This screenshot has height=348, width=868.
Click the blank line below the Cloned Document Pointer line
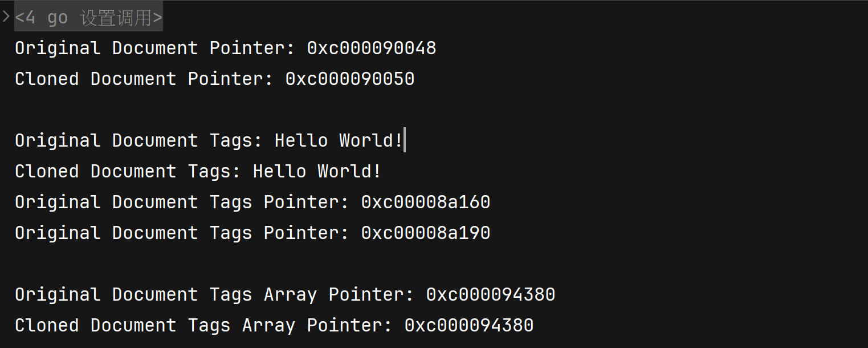[228, 110]
